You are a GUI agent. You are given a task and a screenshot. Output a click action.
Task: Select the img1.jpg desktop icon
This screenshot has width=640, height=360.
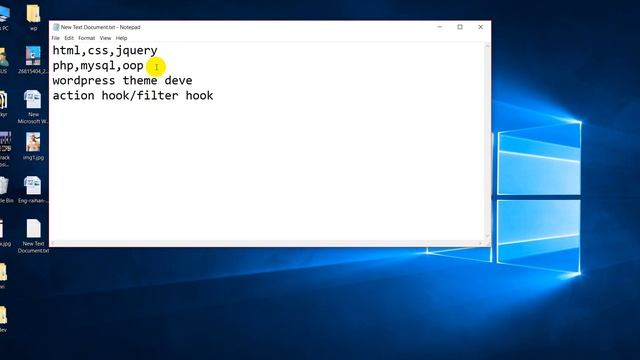coord(33,146)
